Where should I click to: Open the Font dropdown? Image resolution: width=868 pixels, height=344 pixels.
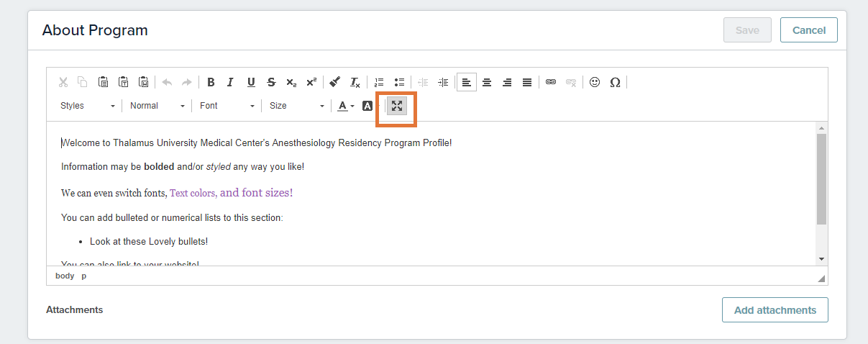pyautogui.click(x=227, y=106)
